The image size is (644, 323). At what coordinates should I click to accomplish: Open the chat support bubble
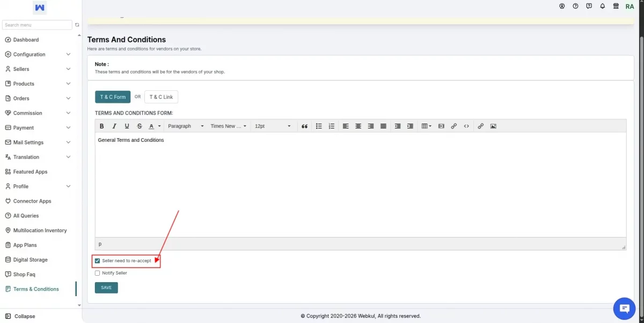tap(624, 308)
